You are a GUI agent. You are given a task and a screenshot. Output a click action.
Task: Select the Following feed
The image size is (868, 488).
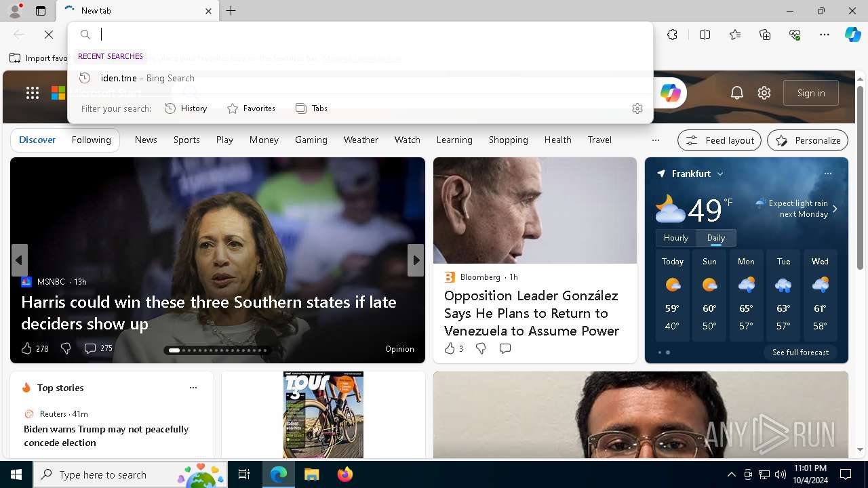91,140
